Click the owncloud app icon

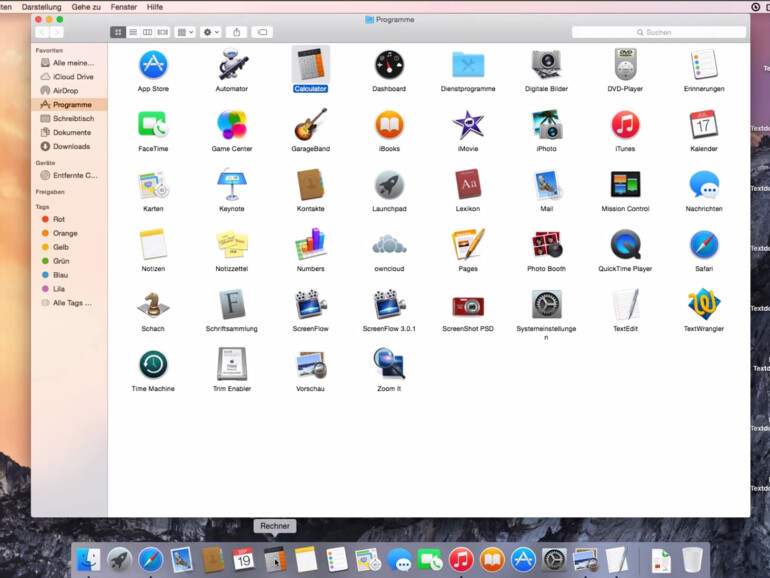[389, 245]
